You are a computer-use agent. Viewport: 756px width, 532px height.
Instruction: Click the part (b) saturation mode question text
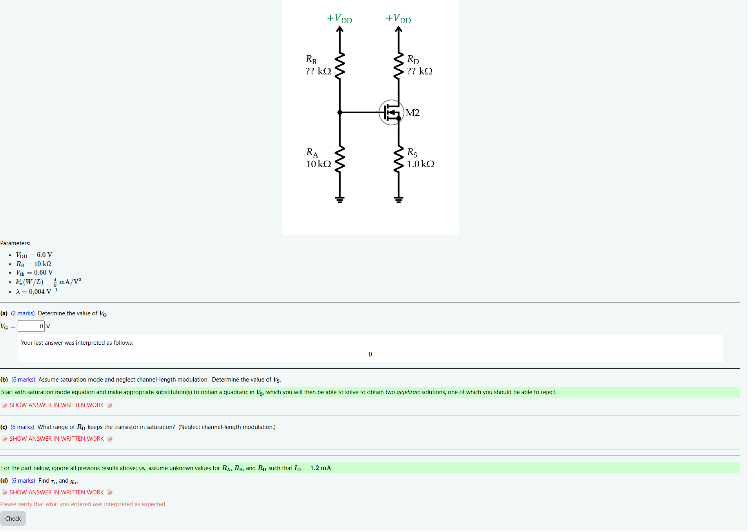(x=160, y=380)
